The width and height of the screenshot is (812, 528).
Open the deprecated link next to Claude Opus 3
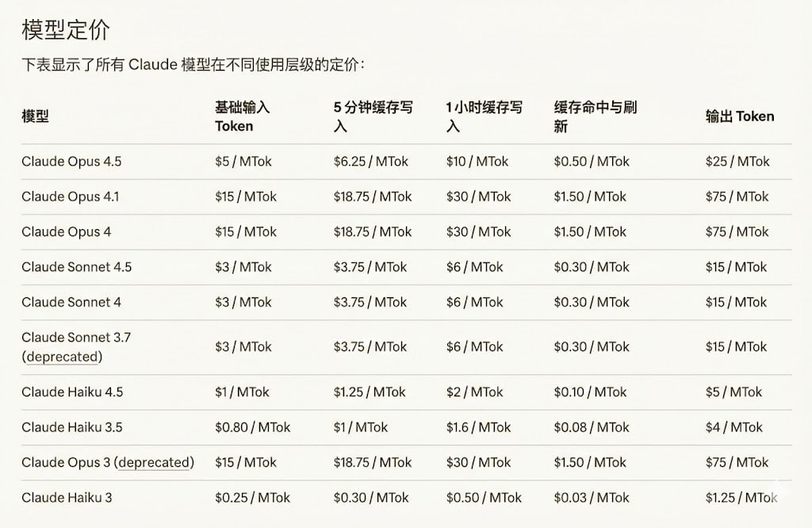(155, 462)
